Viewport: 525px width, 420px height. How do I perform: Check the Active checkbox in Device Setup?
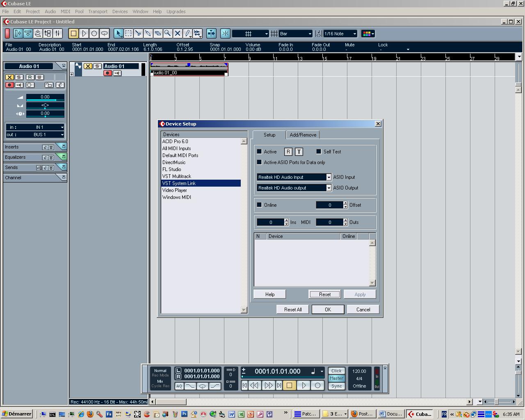259,152
